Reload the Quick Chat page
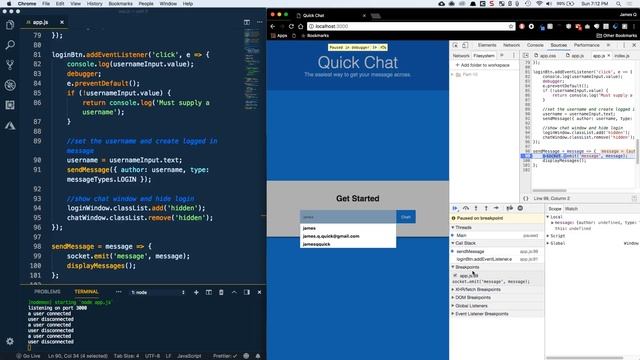This screenshot has height=360, width=640. pos(291,26)
